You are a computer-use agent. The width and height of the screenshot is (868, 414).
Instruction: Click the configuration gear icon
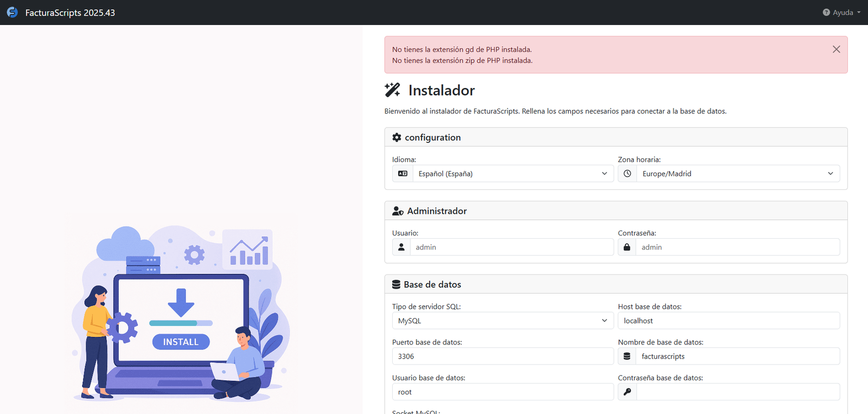point(397,138)
